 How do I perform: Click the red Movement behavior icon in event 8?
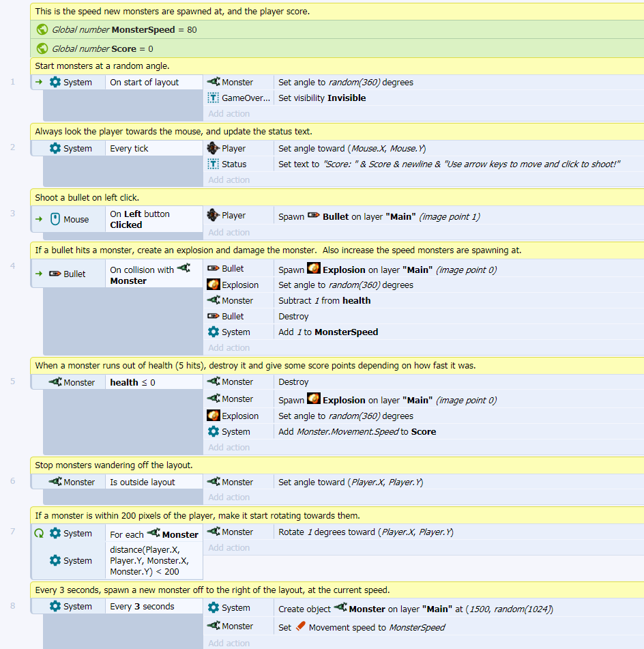coord(300,626)
